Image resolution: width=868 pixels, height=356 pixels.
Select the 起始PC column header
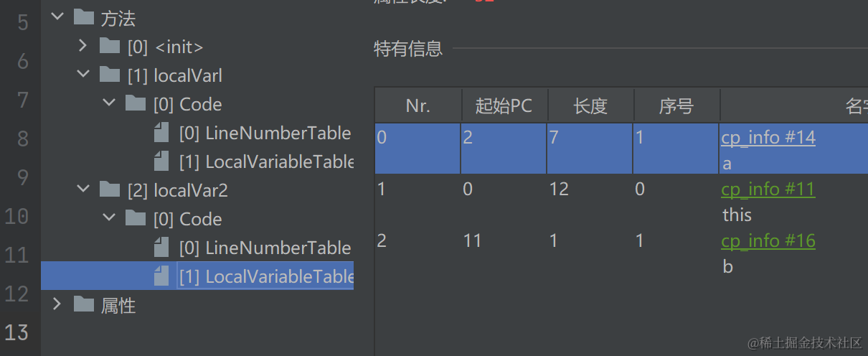tap(504, 106)
